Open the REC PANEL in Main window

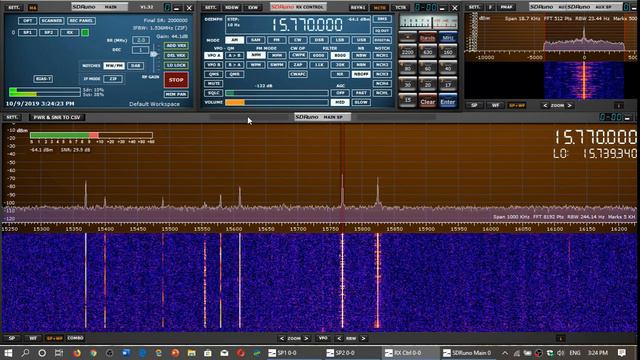(x=81, y=20)
